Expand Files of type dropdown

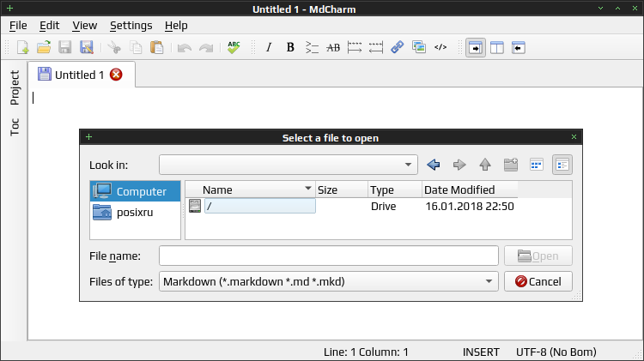pyautogui.click(x=329, y=281)
